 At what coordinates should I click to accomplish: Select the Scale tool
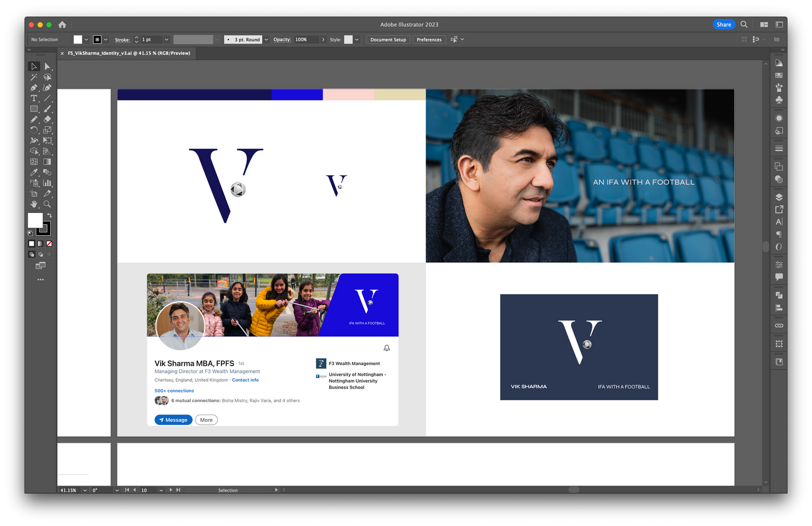[48, 130]
